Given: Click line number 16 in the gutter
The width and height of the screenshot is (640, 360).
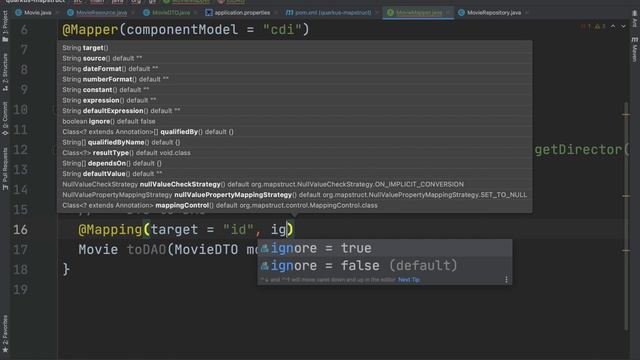Looking at the screenshot, I should [x=20, y=229].
